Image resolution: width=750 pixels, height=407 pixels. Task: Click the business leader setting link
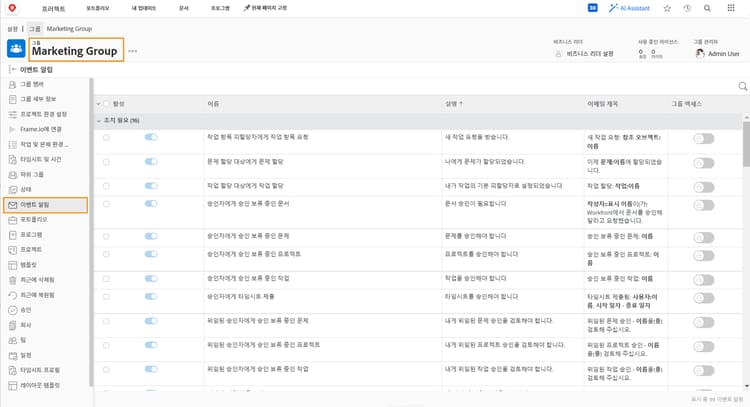[x=590, y=54]
